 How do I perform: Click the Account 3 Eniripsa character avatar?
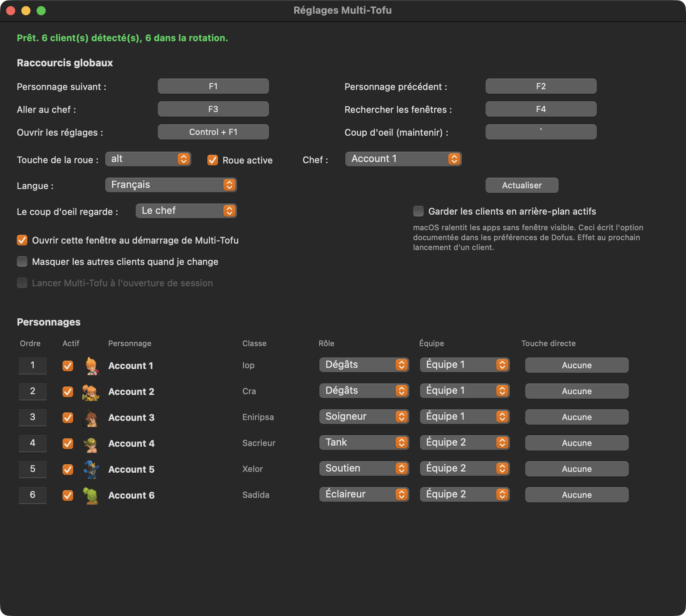point(91,417)
